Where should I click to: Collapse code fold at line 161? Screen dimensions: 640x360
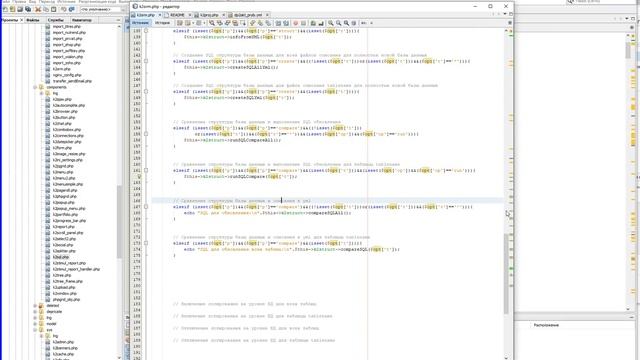click(146, 171)
